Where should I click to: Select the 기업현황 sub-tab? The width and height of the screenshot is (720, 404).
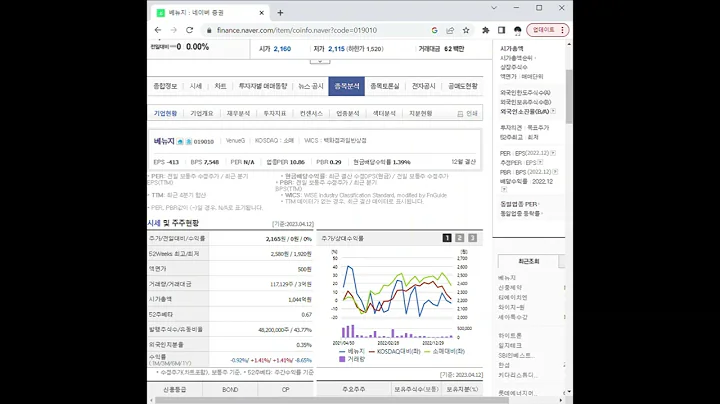[x=165, y=113]
